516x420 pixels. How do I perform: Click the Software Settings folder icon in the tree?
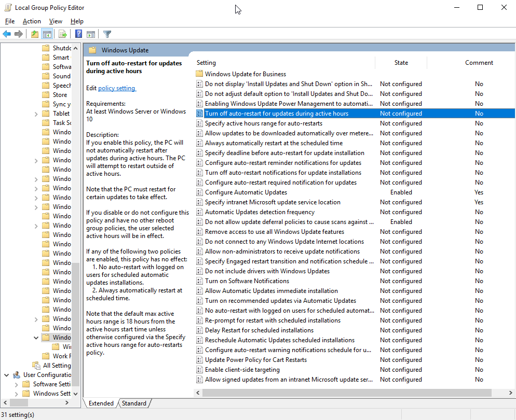click(26, 384)
